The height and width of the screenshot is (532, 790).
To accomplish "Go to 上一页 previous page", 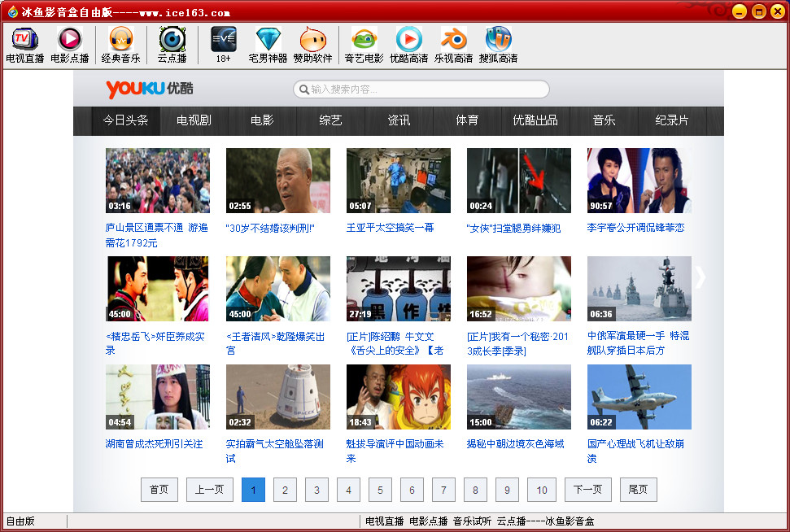I will (x=210, y=490).
